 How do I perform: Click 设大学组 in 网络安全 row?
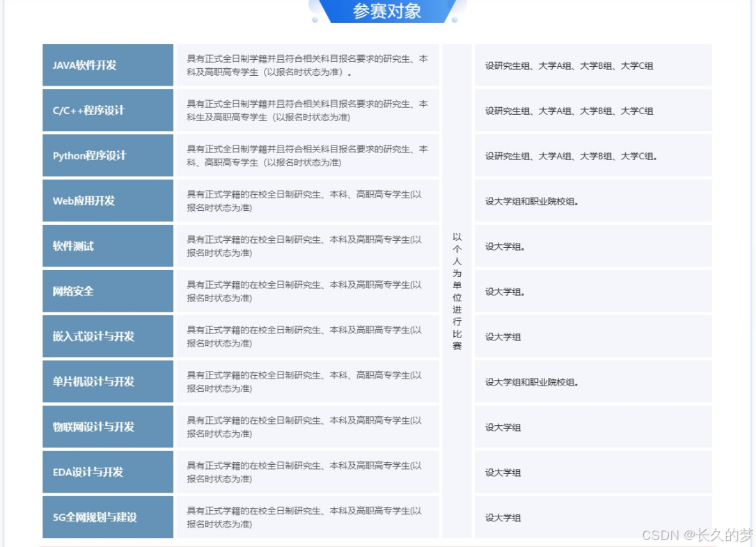pyautogui.click(x=505, y=292)
